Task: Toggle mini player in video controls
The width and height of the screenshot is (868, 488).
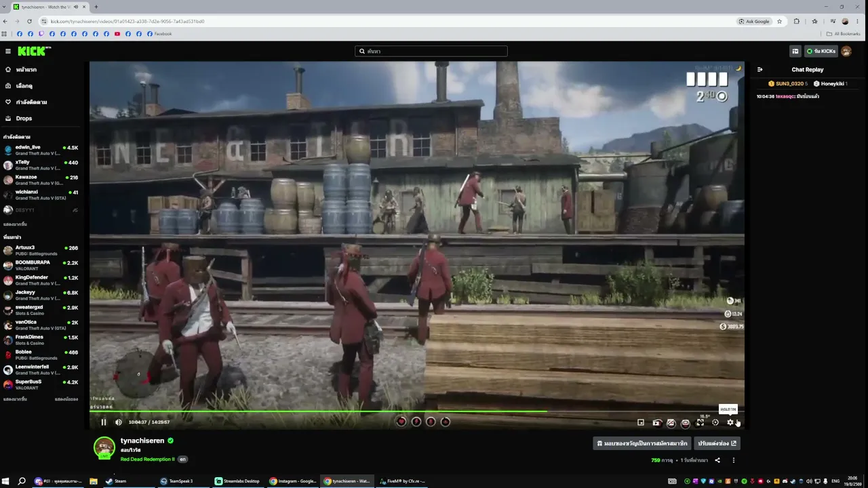Action: (641, 422)
